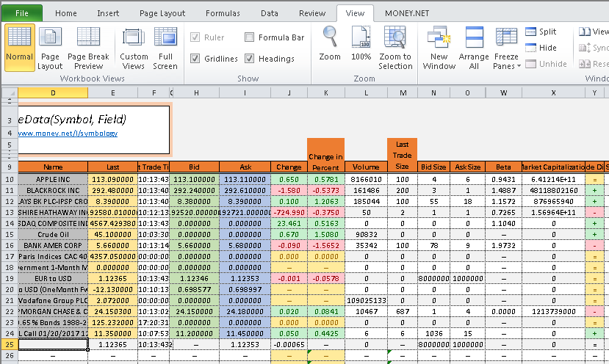Click Crude Oil percent 1.5080
Image resolution: width=609 pixels, height=364 pixels.
tap(326, 234)
